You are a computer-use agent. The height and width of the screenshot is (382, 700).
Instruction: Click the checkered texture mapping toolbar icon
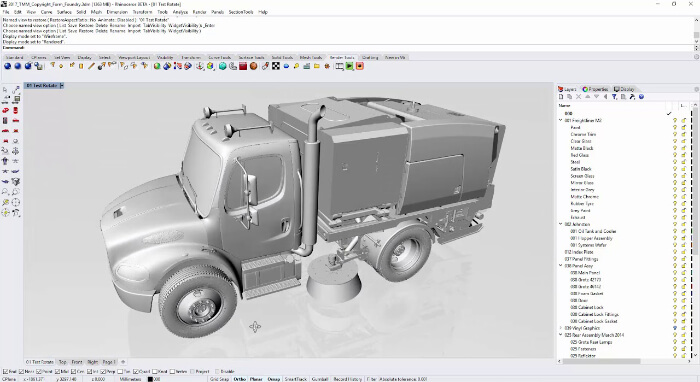pyautogui.click(x=276, y=66)
